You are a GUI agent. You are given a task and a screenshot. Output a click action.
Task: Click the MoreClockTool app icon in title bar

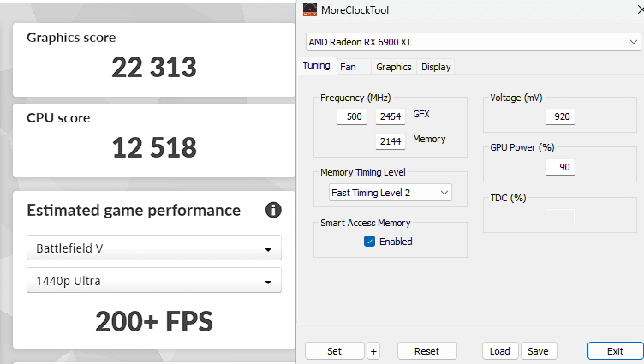310,9
